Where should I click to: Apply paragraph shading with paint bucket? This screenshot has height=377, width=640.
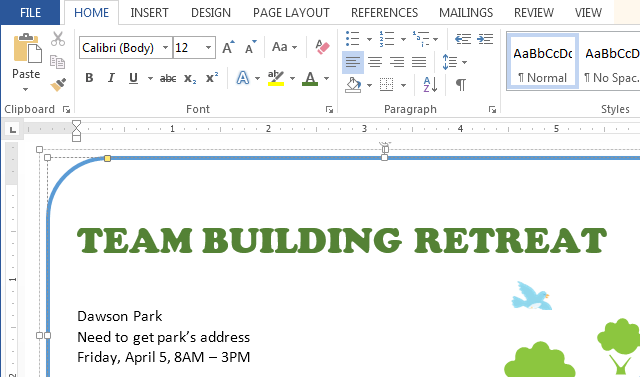[353, 85]
